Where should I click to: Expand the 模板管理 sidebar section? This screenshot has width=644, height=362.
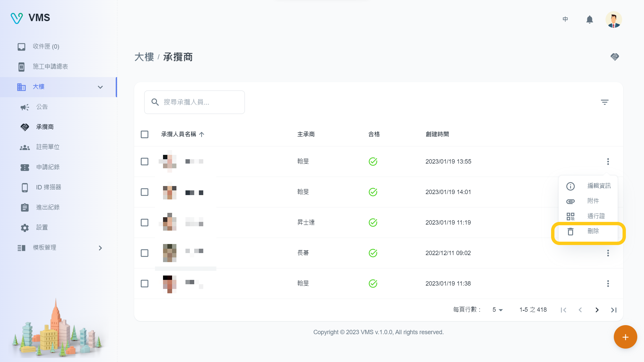coord(100,248)
